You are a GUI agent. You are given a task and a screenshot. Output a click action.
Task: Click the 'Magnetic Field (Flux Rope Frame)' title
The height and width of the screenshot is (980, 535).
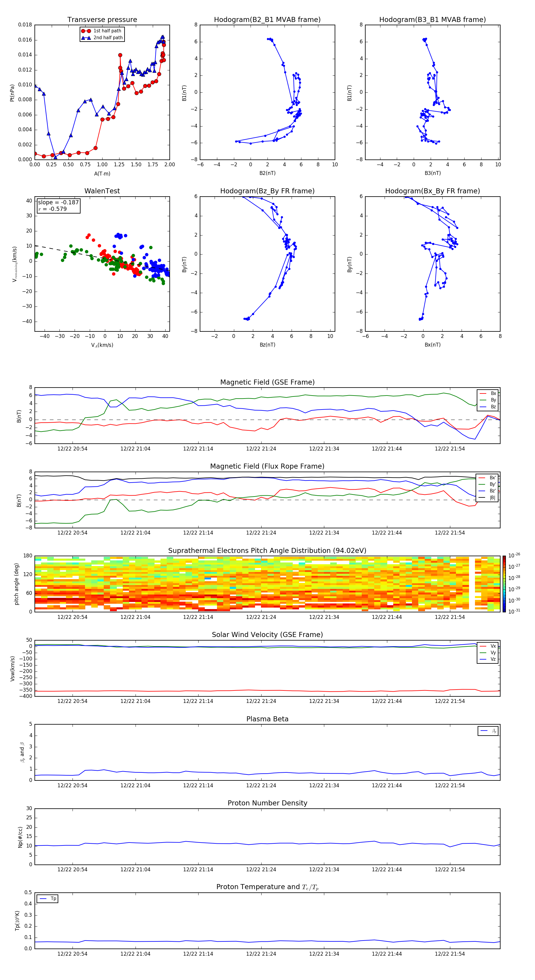(x=267, y=467)
